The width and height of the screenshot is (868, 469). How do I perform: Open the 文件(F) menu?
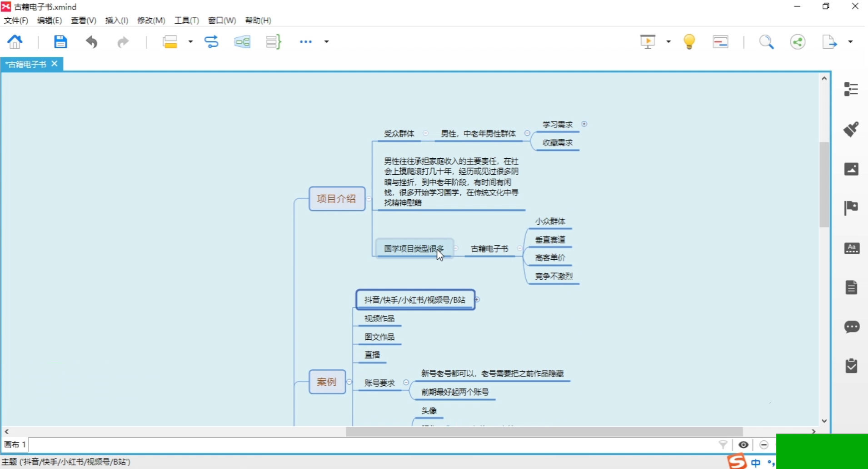point(16,20)
